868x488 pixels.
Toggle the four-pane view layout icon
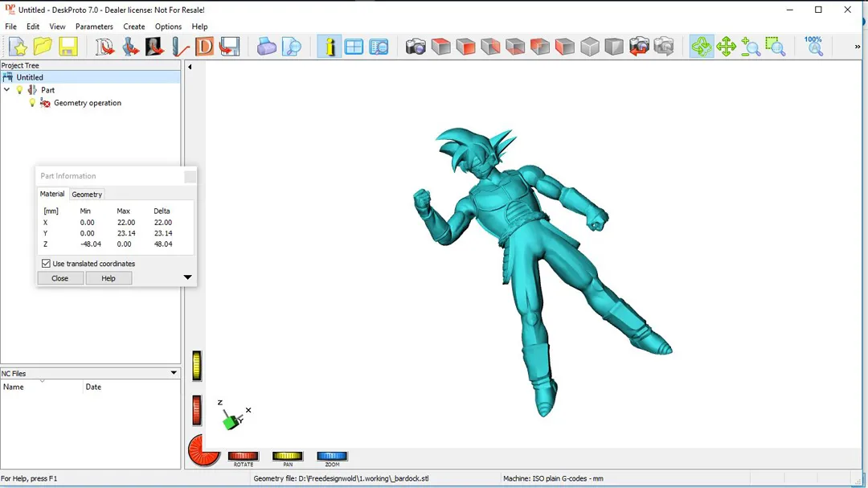(354, 47)
